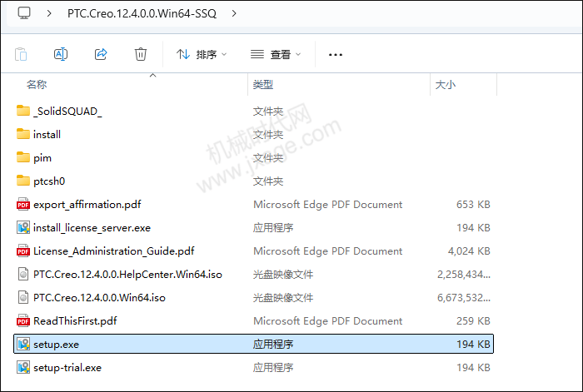583x392 pixels.
Task: Click the 6,673,532... size value
Action: click(464, 298)
